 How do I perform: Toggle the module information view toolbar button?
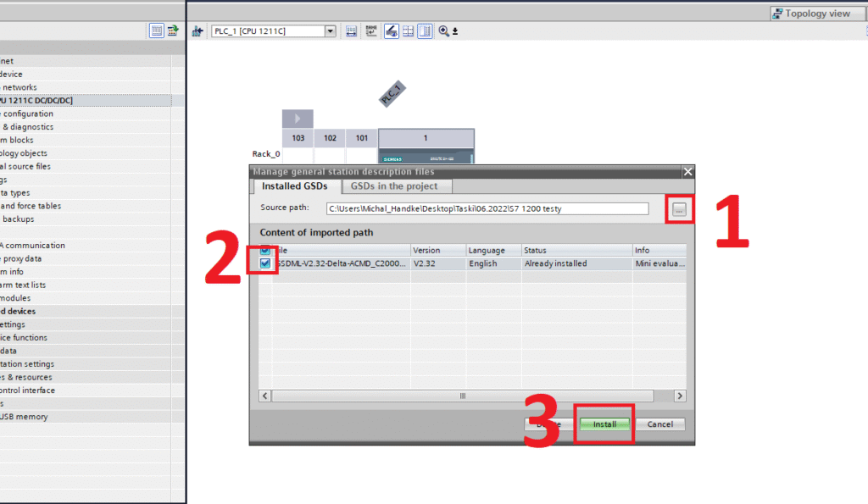(424, 31)
